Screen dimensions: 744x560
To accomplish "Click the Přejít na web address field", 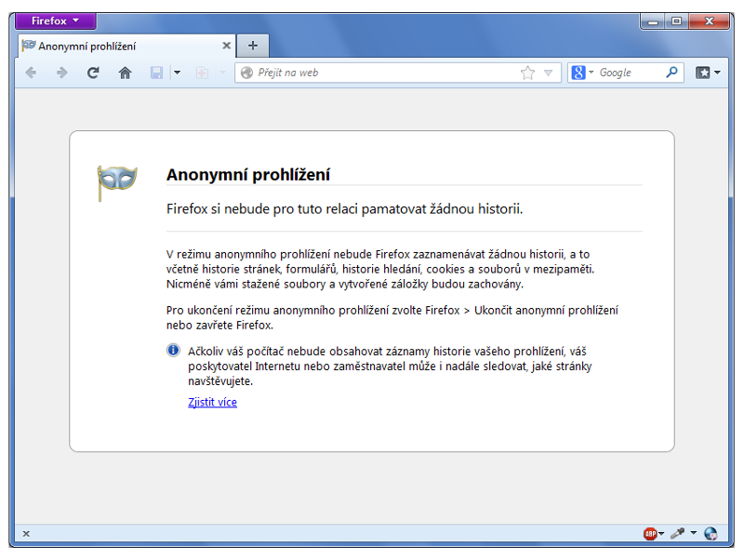I will tap(381, 73).
